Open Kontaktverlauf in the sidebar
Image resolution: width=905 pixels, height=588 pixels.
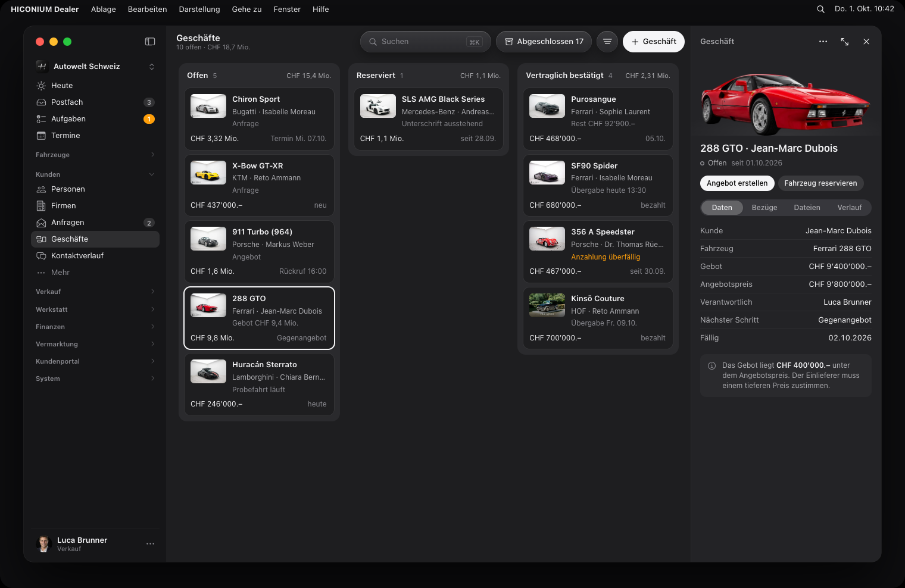(95, 256)
